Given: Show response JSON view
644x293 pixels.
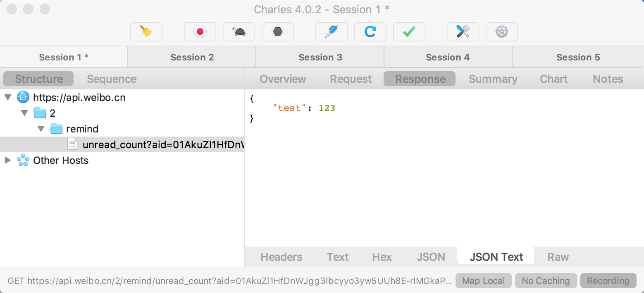Looking at the screenshot, I should (431, 257).
